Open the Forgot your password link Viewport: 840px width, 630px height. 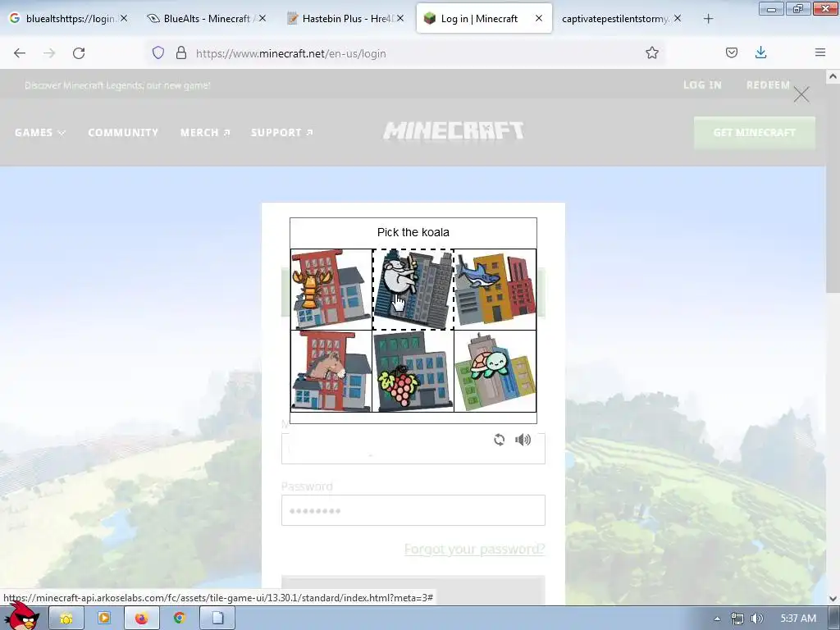(x=475, y=549)
